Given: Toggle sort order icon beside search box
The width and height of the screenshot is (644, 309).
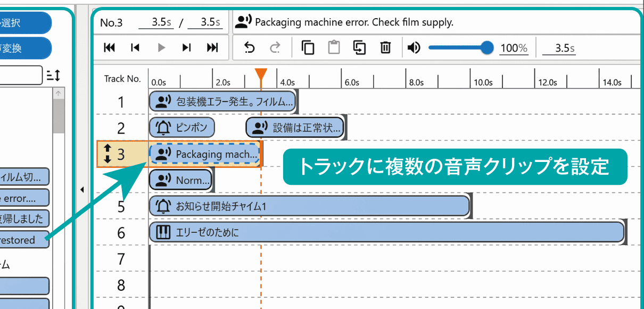Looking at the screenshot, I should (53, 76).
